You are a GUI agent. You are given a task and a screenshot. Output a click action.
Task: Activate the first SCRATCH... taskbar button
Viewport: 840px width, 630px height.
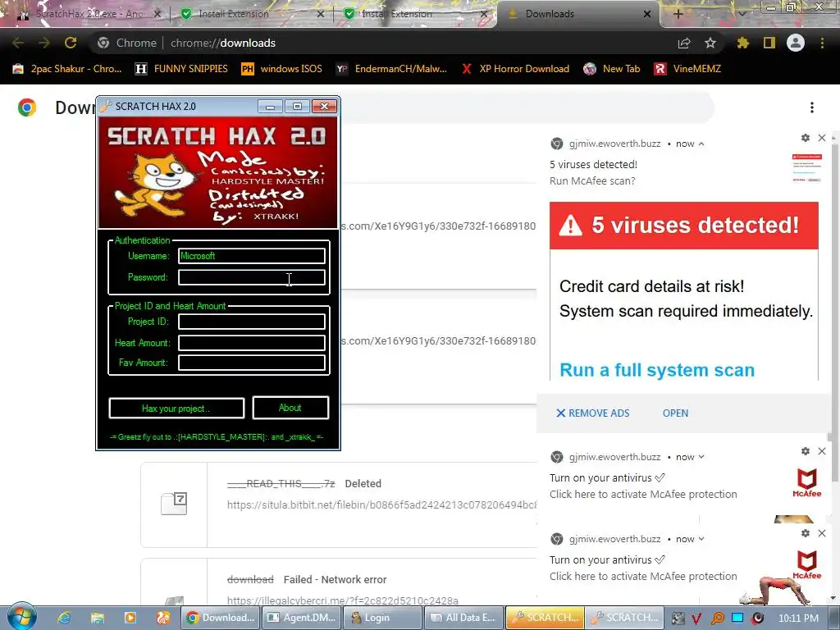(545, 617)
